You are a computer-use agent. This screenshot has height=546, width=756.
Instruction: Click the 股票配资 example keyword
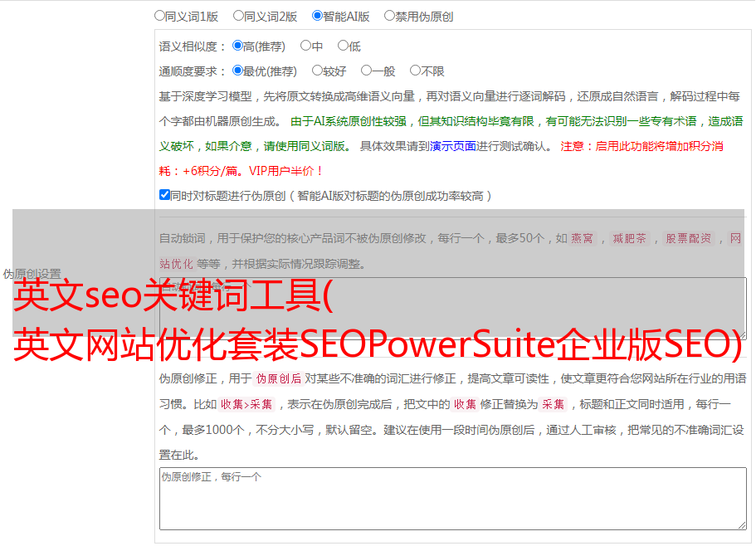coord(688,238)
